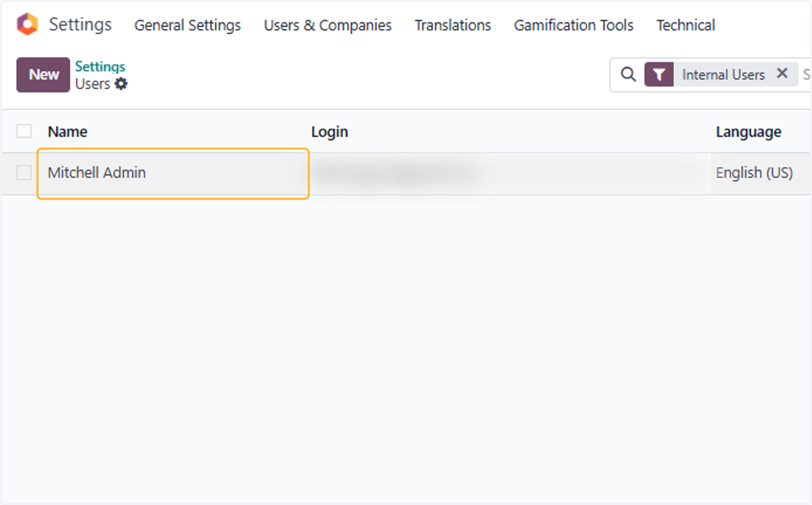Click the Settings app title
Image resolution: width=812 pixels, height=505 pixels.
tap(81, 25)
